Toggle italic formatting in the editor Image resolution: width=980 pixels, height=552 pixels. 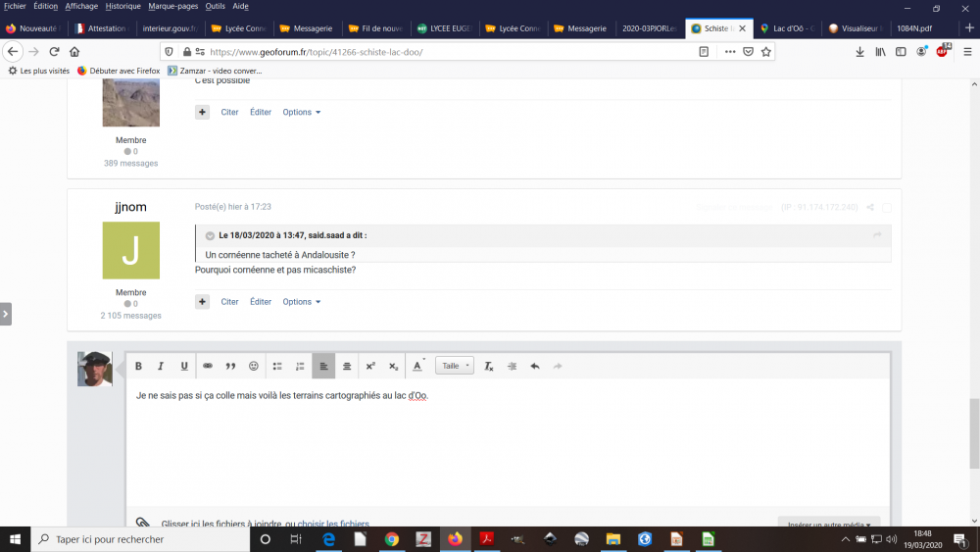point(161,367)
